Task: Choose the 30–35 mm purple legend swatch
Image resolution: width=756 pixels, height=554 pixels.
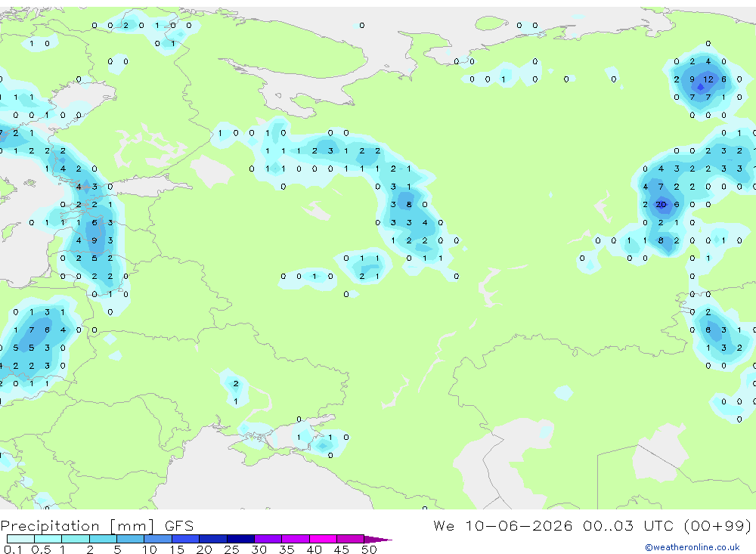Action: (x=268, y=539)
